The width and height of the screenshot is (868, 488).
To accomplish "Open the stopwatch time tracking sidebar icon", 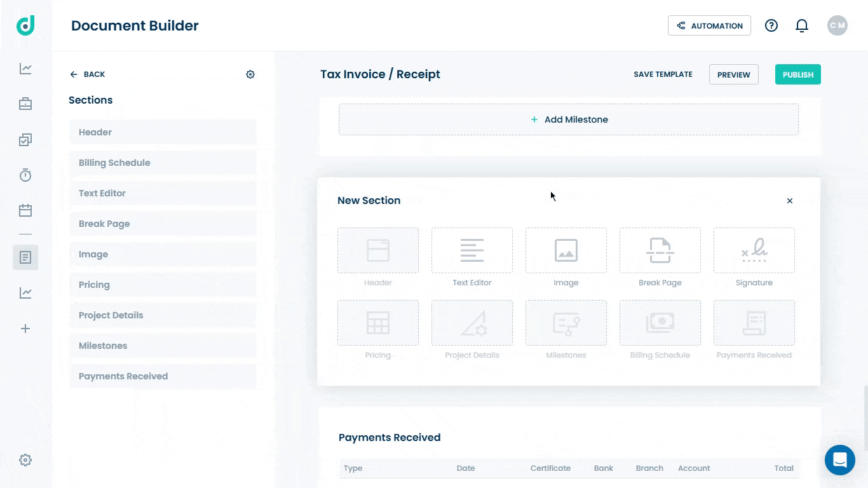I will point(25,175).
